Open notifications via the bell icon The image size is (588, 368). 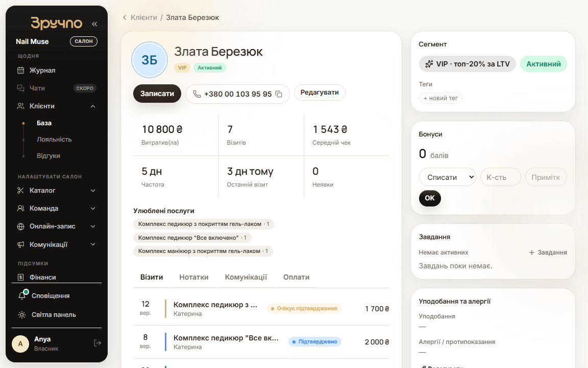click(x=22, y=295)
